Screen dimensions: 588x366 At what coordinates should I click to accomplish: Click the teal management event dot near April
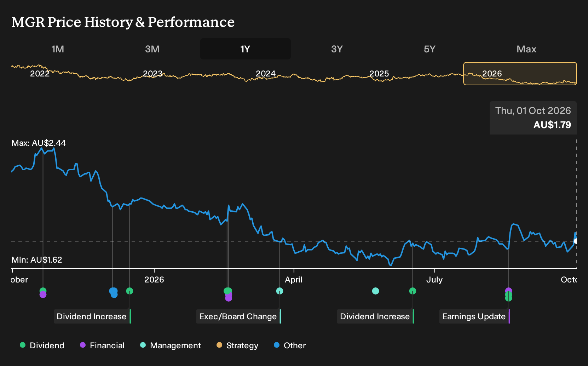279,291
